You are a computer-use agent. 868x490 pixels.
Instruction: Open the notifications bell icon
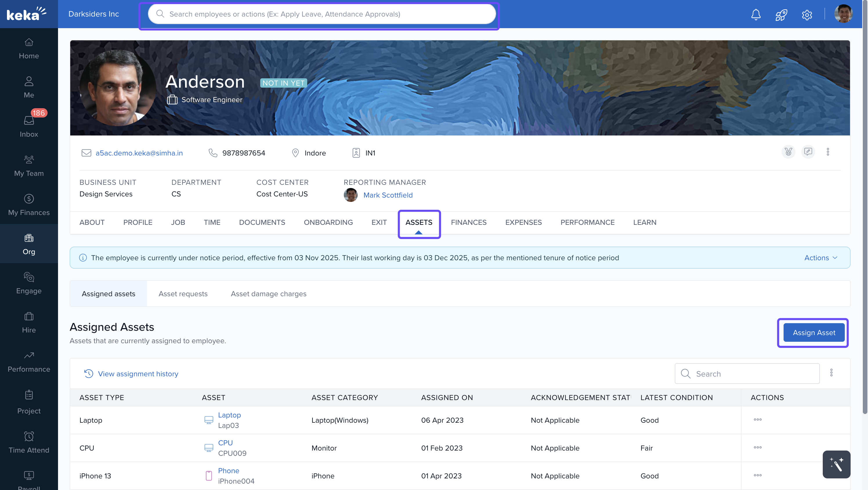(756, 15)
